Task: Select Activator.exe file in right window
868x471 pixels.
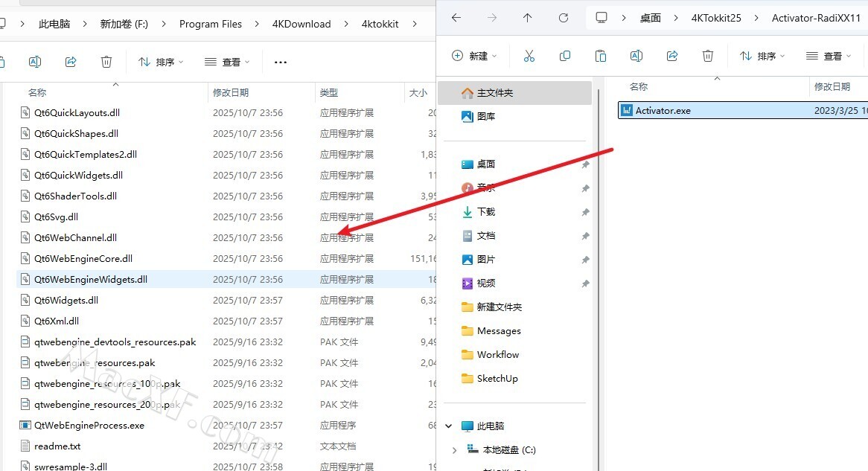Action: point(663,111)
